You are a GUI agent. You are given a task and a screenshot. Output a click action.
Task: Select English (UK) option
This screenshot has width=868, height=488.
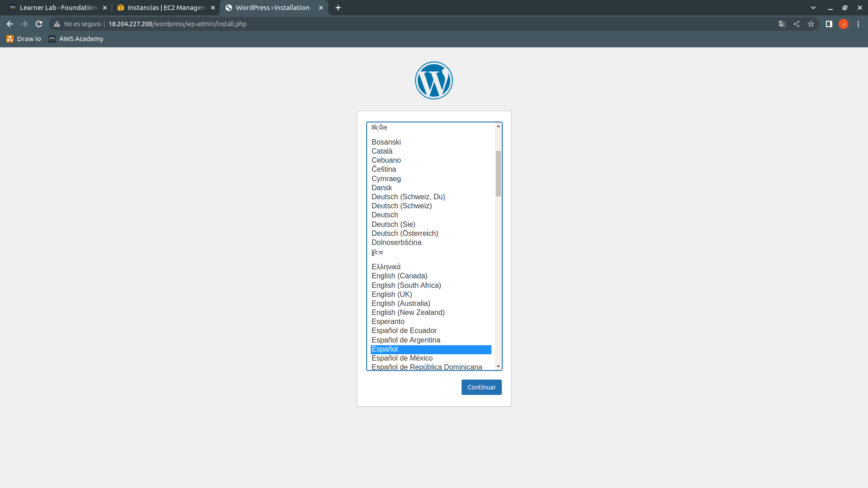tap(431, 294)
